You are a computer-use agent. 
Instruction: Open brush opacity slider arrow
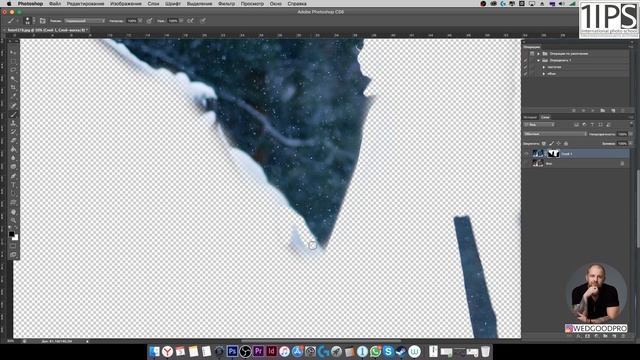click(x=140, y=20)
